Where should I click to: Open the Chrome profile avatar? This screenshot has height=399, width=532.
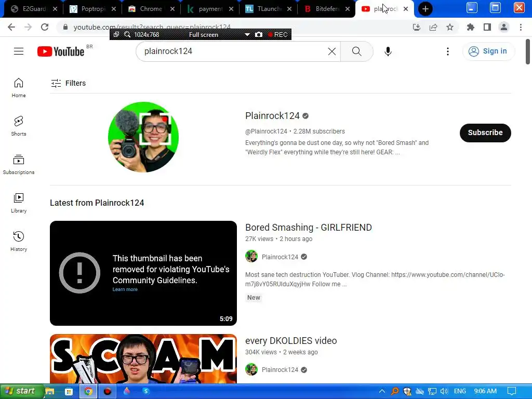[504, 27]
